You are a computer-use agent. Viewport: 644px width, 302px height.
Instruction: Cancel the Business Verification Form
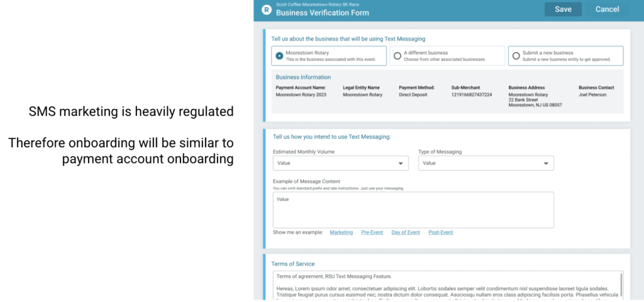point(607,9)
